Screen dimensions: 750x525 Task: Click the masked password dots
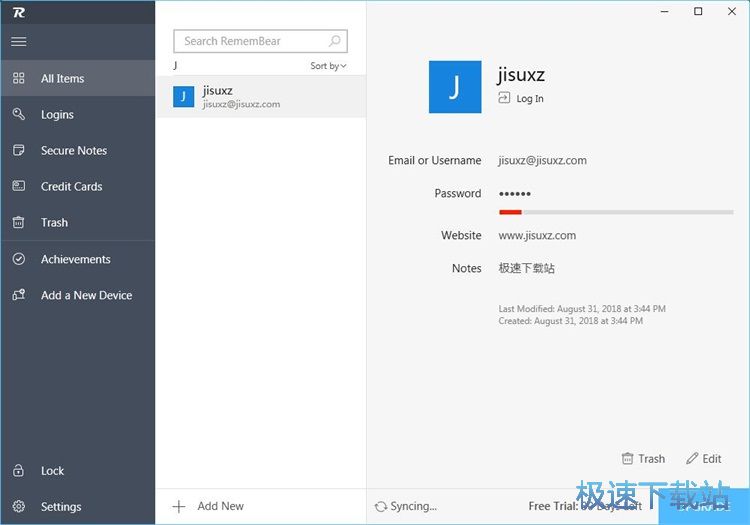tap(515, 194)
